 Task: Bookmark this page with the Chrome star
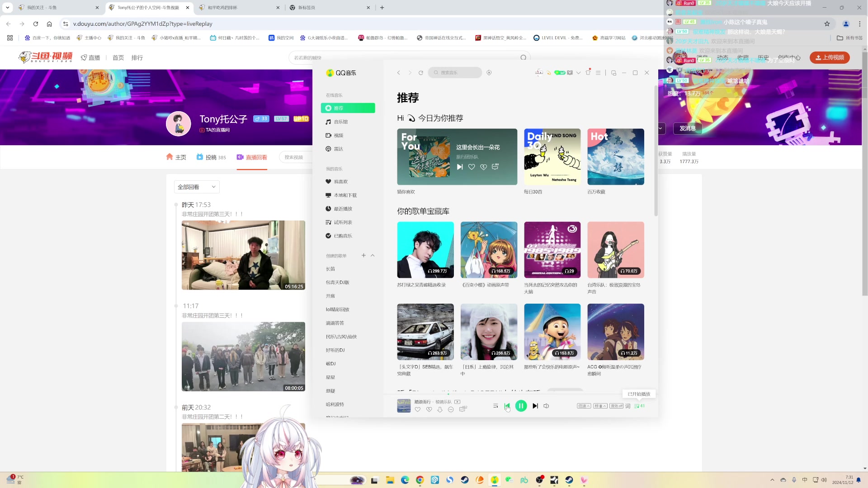coord(827,24)
